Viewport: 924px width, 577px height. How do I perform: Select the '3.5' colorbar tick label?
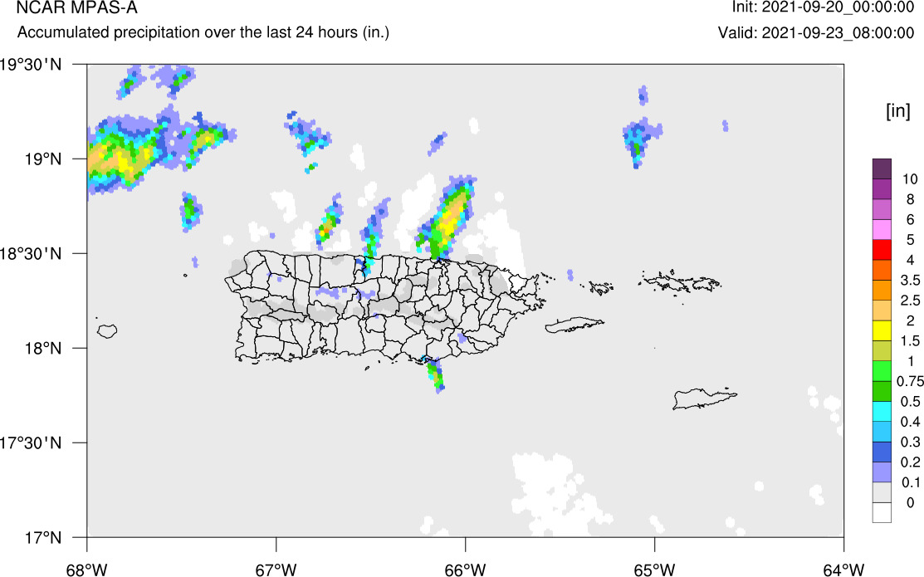point(911,280)
